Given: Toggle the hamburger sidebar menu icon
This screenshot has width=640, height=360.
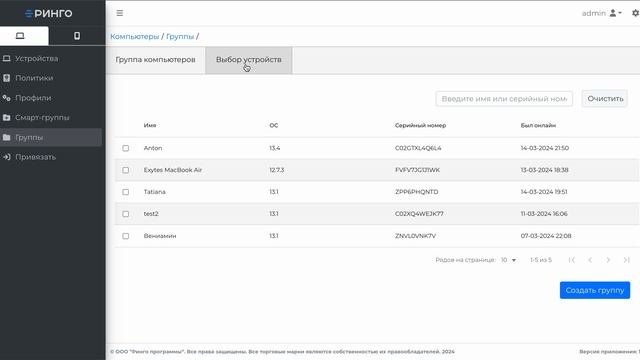Looking at the screenshot, I should point(120,13).
